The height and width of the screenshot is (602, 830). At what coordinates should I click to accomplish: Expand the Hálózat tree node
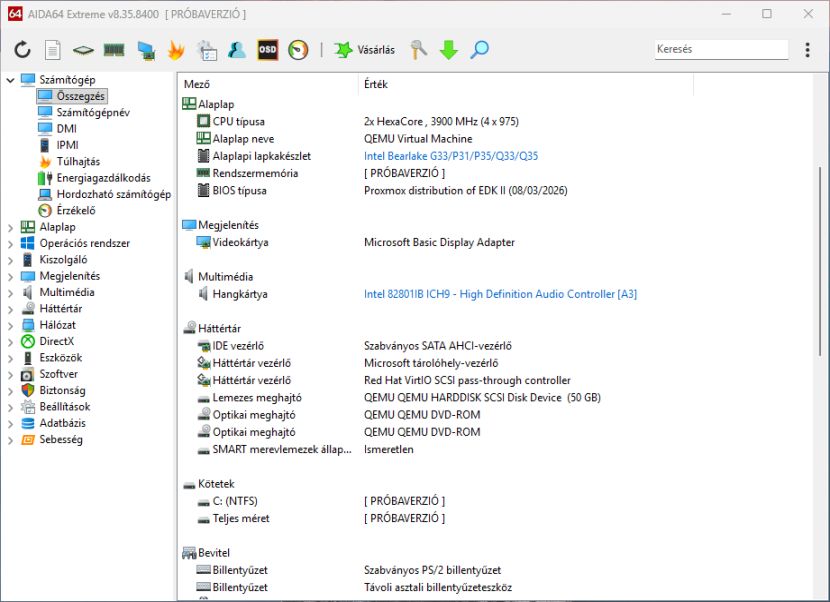(x=10, y=326)
